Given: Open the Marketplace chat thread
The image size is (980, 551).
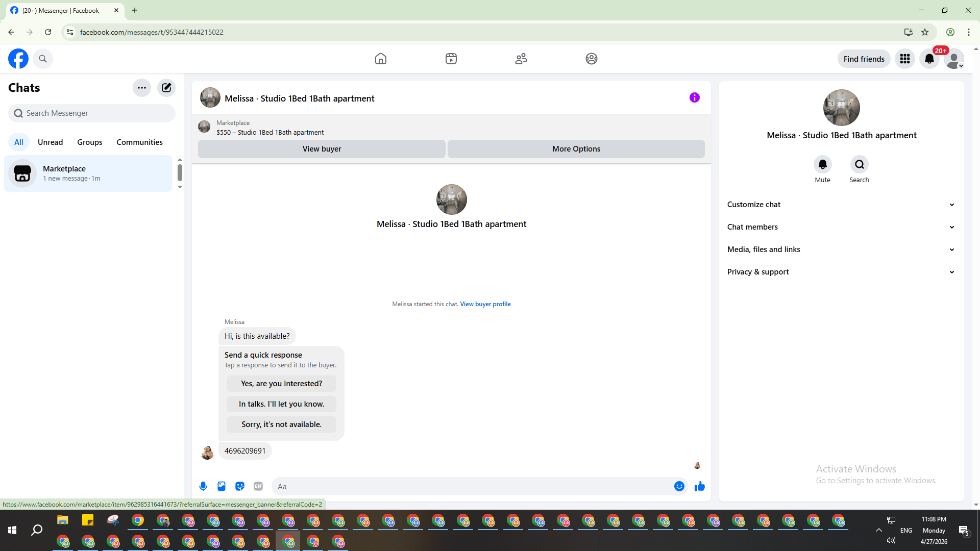Looking at the screenshot, I should pyautogui.click(x=88, y=173).
